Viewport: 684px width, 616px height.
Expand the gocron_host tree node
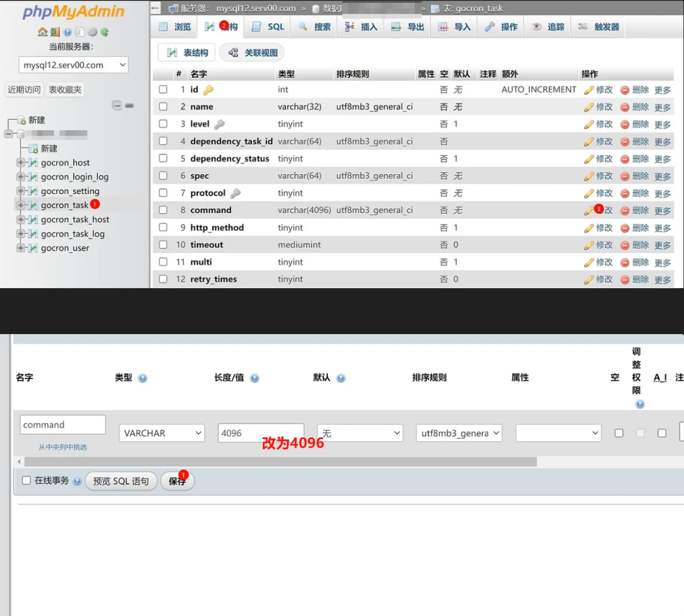coord(20,162)
